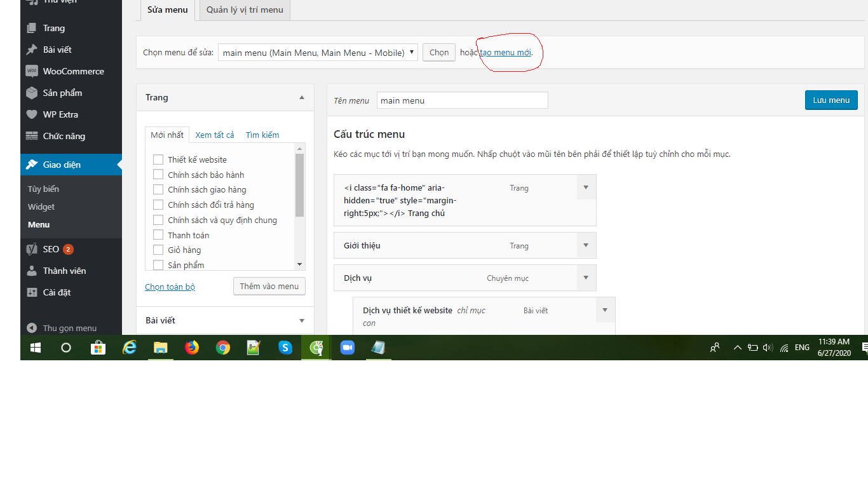The image size is (868, 488).
Task: Select the Giỏ hàng page checkbox
Action: (x=158, y=250)
